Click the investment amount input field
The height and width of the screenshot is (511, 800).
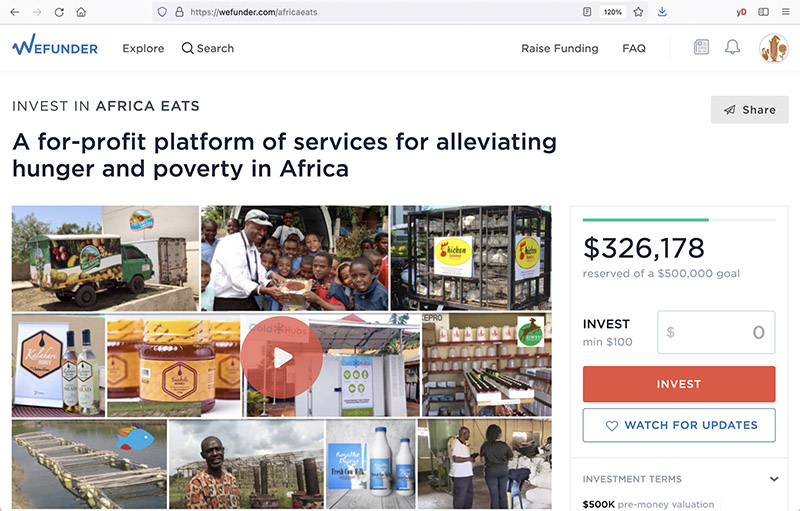pos(716,333)
